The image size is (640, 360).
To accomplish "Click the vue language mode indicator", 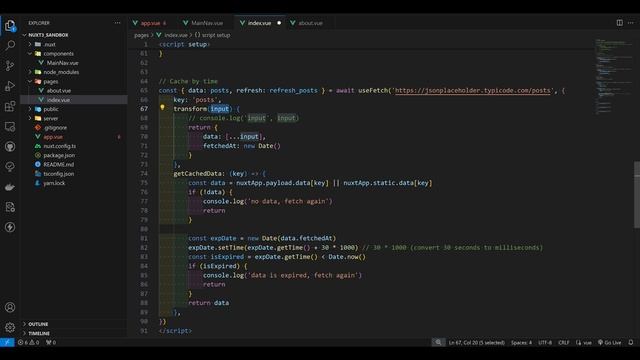I will point(584,342).
